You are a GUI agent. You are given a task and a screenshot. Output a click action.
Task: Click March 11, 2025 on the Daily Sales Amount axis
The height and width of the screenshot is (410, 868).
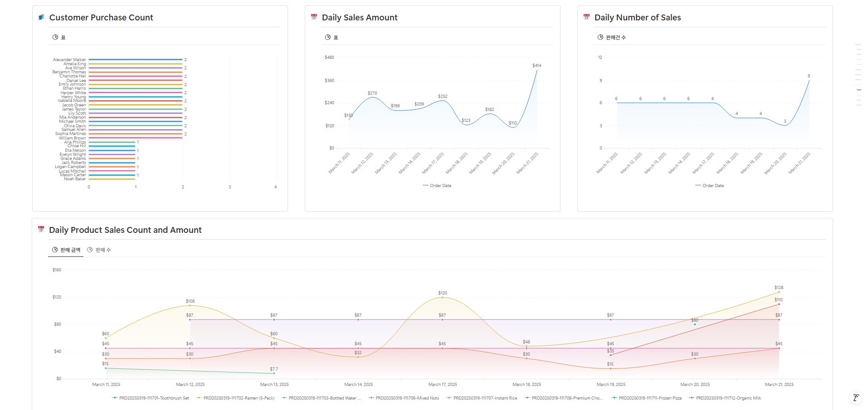pyautogui.click(x=339, y=163)
